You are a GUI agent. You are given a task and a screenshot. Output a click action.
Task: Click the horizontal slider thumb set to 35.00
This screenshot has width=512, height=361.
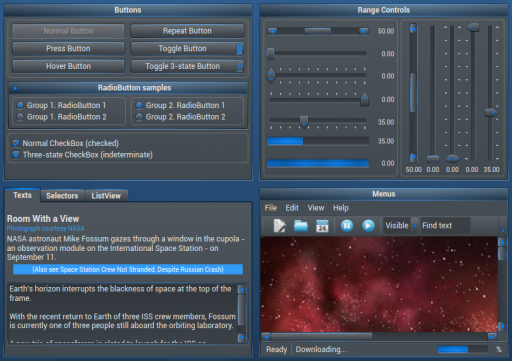tap(304, 121)
